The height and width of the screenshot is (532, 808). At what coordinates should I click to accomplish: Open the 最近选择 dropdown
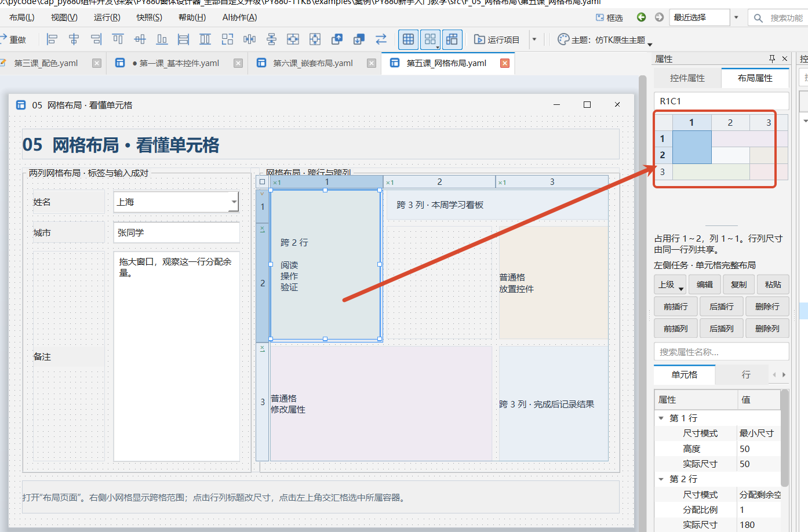pos(736,17)
